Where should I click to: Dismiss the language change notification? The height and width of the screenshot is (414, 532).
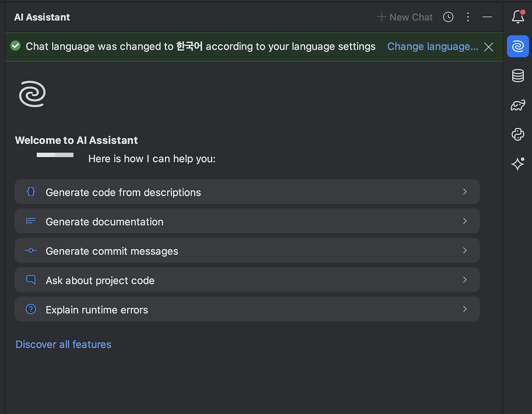pos(489,47)
